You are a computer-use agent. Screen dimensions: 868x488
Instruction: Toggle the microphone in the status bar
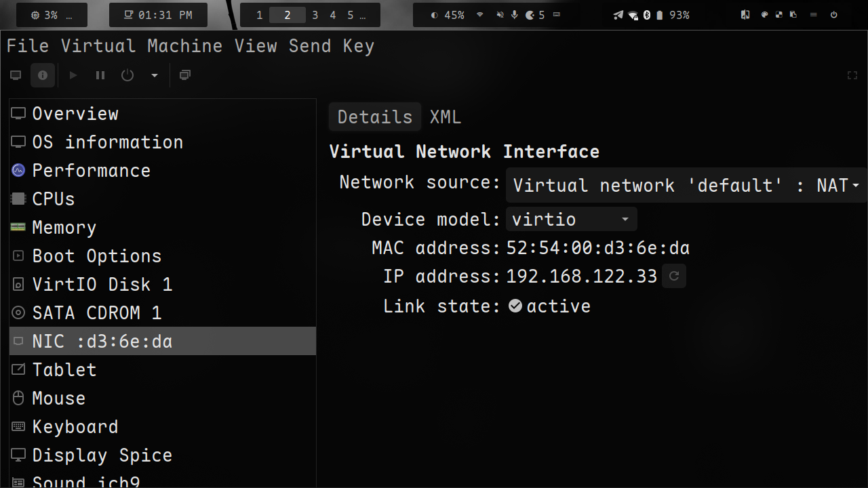[515, 15]
